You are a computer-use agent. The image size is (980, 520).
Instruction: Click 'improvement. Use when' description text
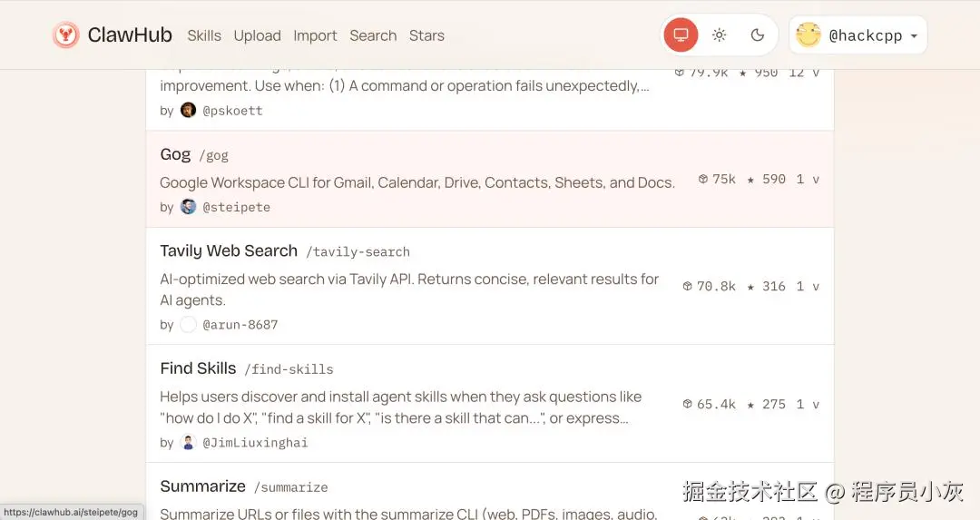click(x=405, y=85)
